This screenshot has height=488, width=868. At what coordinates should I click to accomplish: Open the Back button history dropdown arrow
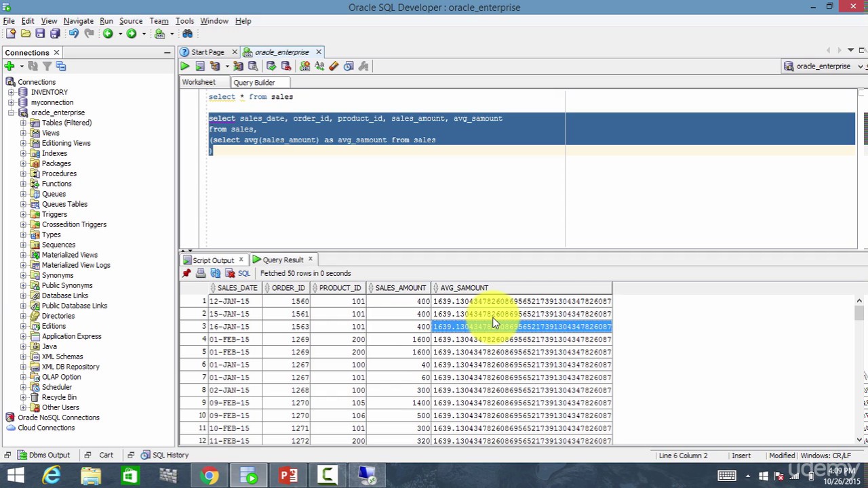point(120,34)
